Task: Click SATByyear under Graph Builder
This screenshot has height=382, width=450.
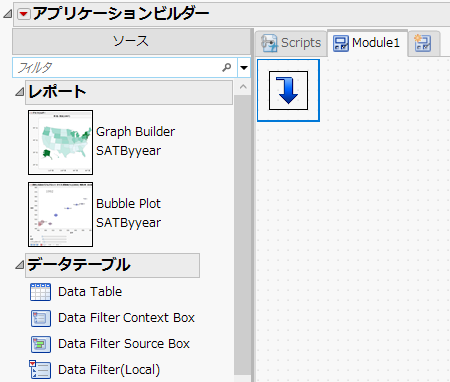Action: pos(129,151)
